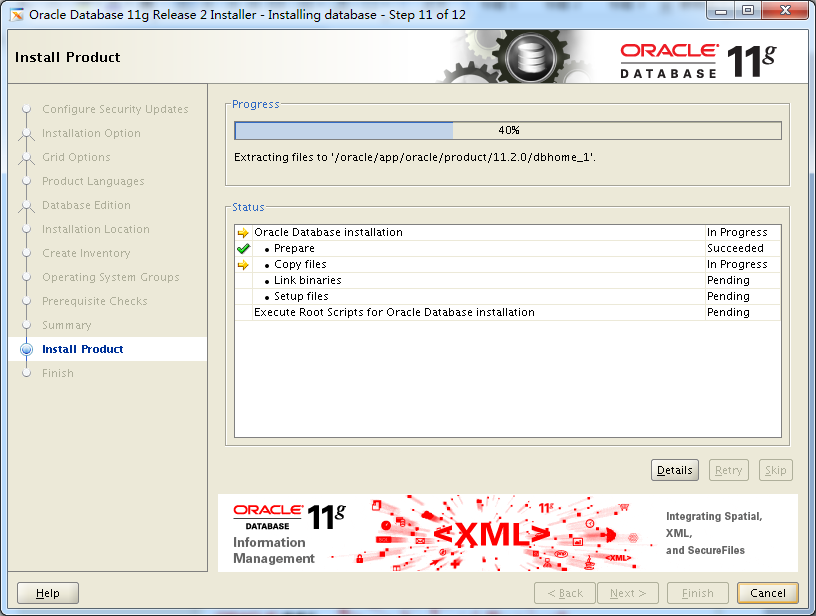
Task: Select Product Languages step
Action: (93, 181)
